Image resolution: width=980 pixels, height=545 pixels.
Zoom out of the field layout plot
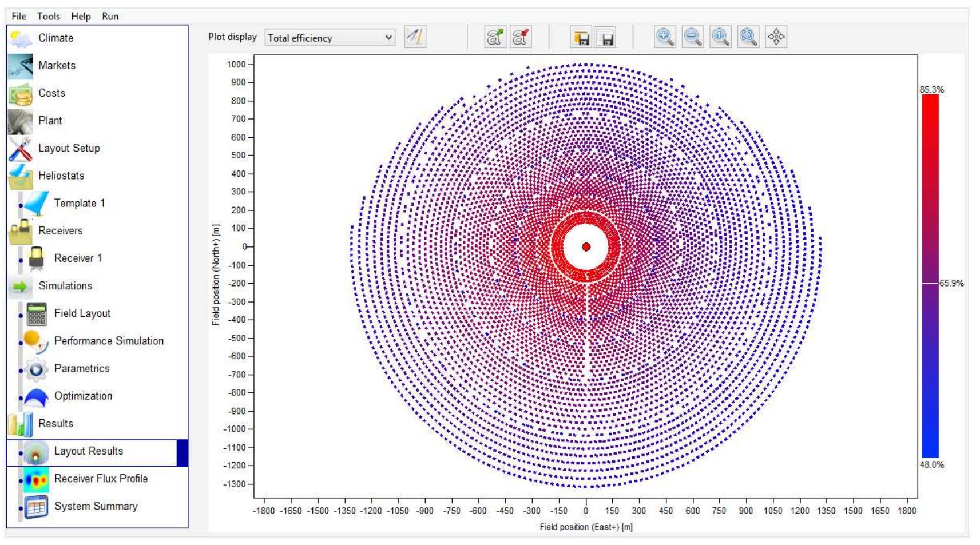click(692, 38)
